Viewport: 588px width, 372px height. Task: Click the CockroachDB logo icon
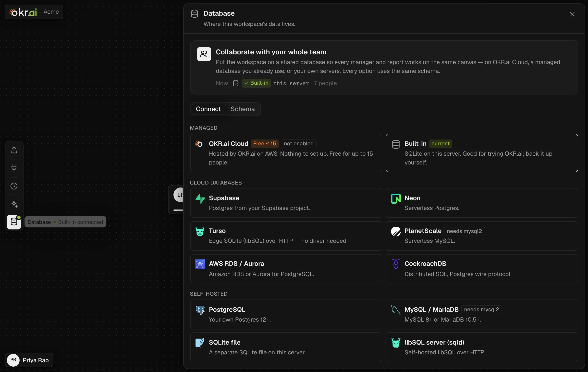tap(396, 264)
